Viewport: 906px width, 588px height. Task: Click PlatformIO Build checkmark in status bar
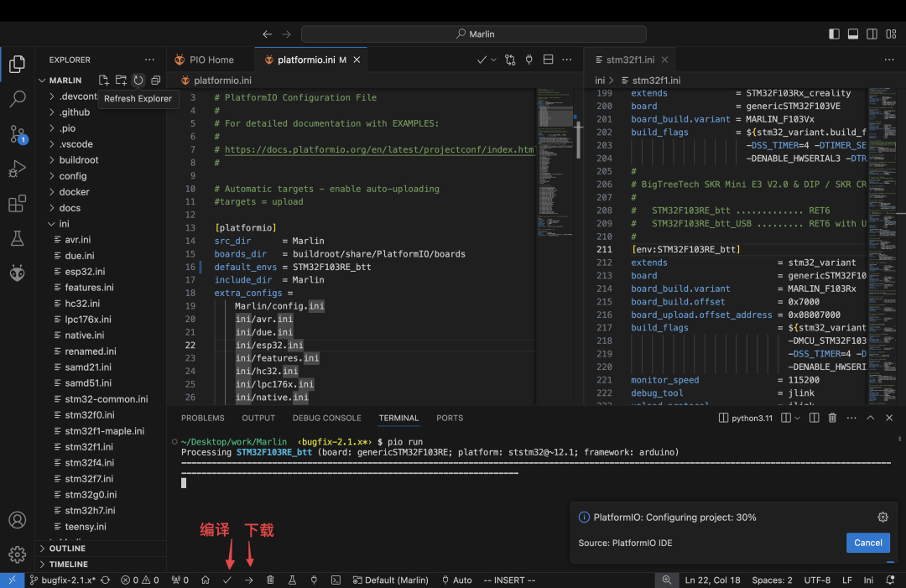coord(227,580)
